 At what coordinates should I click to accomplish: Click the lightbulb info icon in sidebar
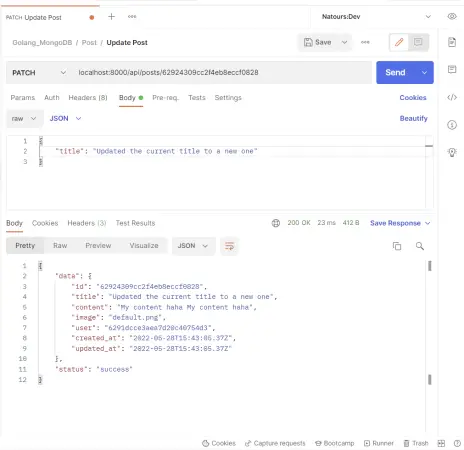pos(452,152)
